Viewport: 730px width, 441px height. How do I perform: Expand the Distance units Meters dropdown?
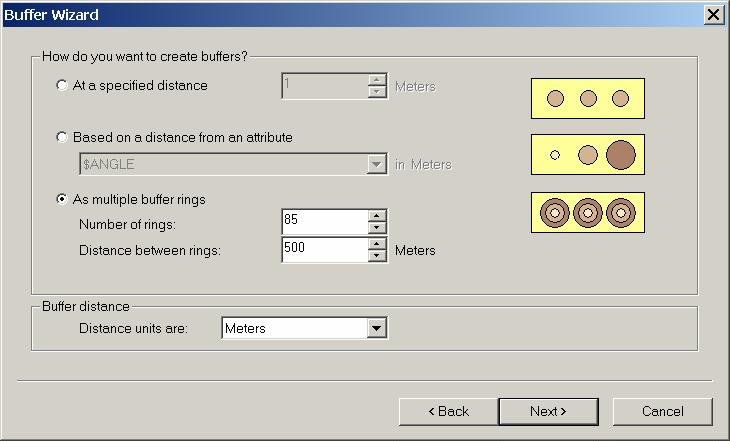coord(376,328)
